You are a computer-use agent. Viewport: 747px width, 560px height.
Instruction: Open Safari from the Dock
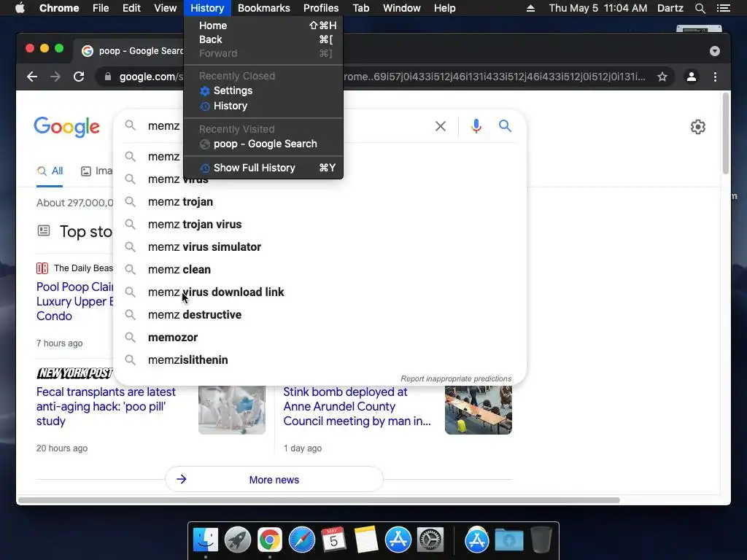(x=301, y=540)
